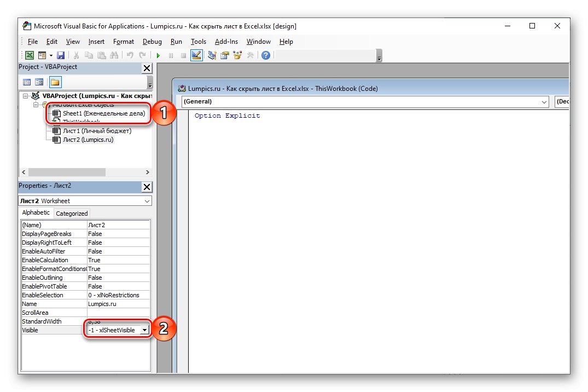Click the Properties Window toolbar icon
The height and width of the screenshot is (392, 588).
tap(225, 55)
